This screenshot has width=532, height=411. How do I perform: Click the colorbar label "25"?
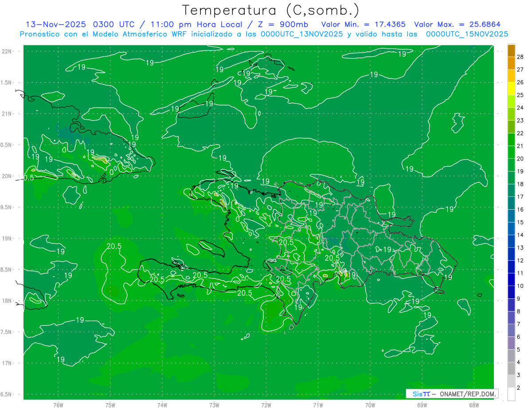click(x=520, y=95)
